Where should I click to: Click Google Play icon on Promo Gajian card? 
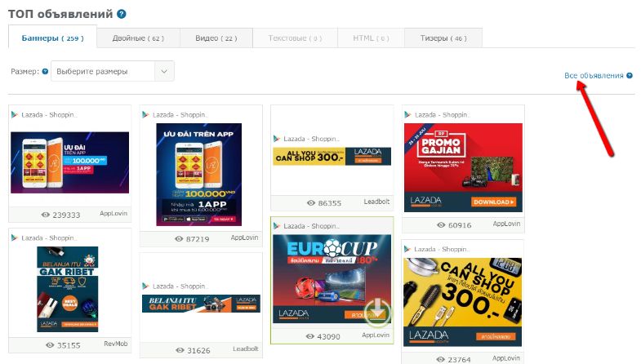tap(407, 115)
